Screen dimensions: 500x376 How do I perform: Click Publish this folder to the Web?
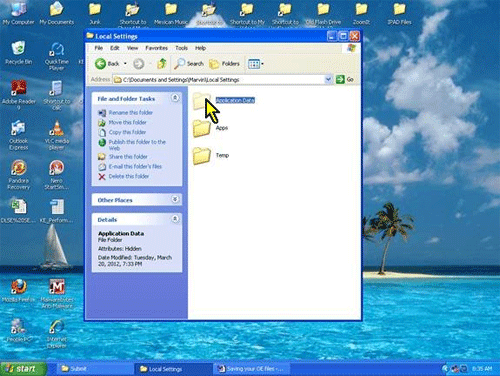[x=137, y=145]
